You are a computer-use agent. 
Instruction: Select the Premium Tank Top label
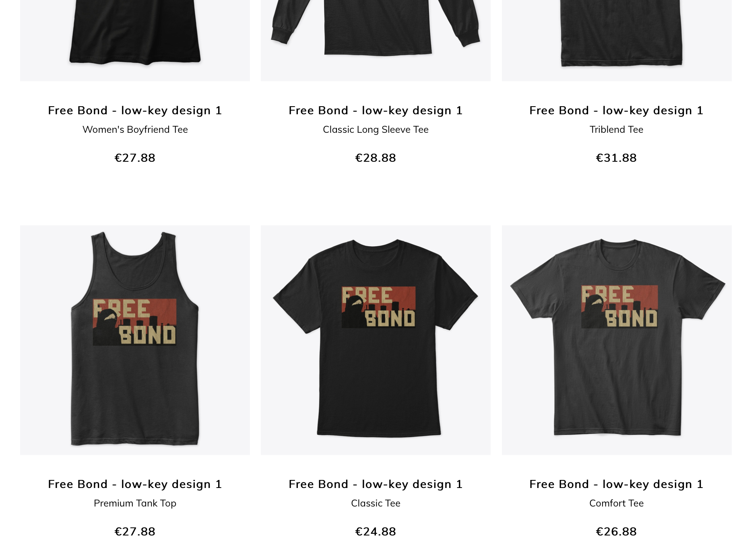(x=135, y=503)
